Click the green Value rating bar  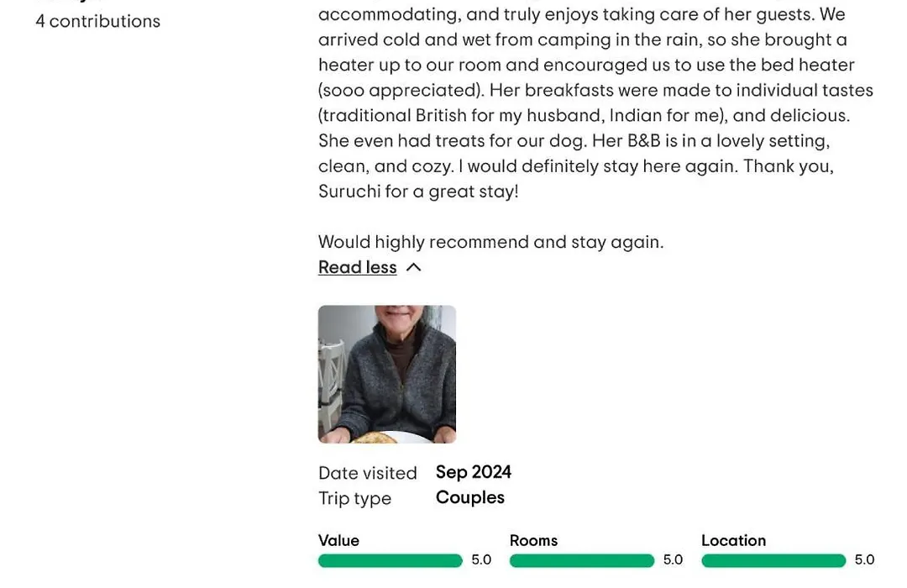pos(391,560)
